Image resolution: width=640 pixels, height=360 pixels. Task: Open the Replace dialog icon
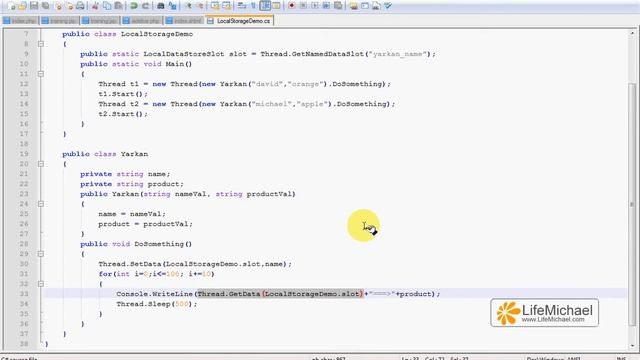coord(172,6)
